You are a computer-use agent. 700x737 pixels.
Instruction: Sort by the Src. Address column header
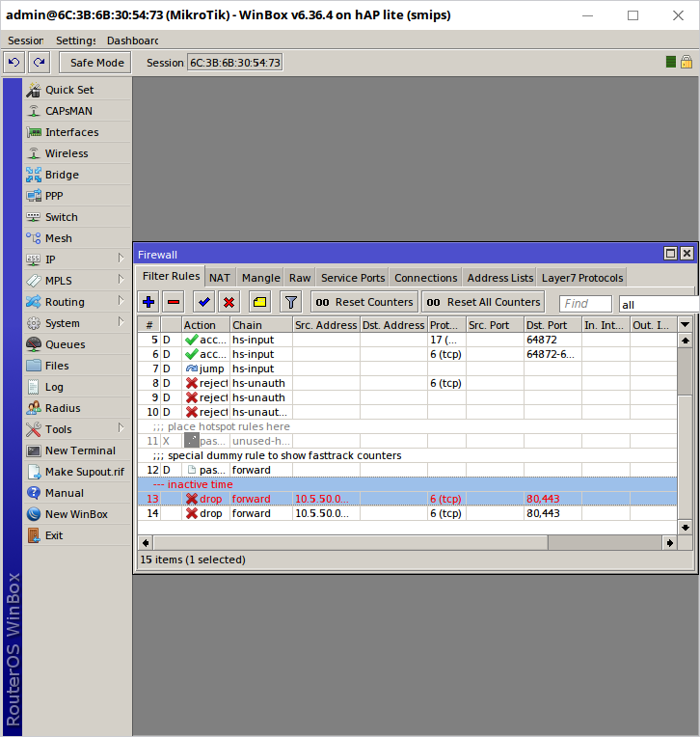[x=326, y=325]
